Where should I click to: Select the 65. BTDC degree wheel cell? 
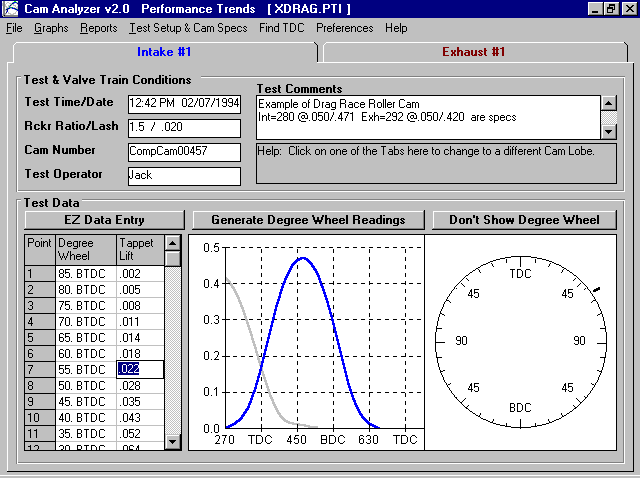tap(86, 338)
